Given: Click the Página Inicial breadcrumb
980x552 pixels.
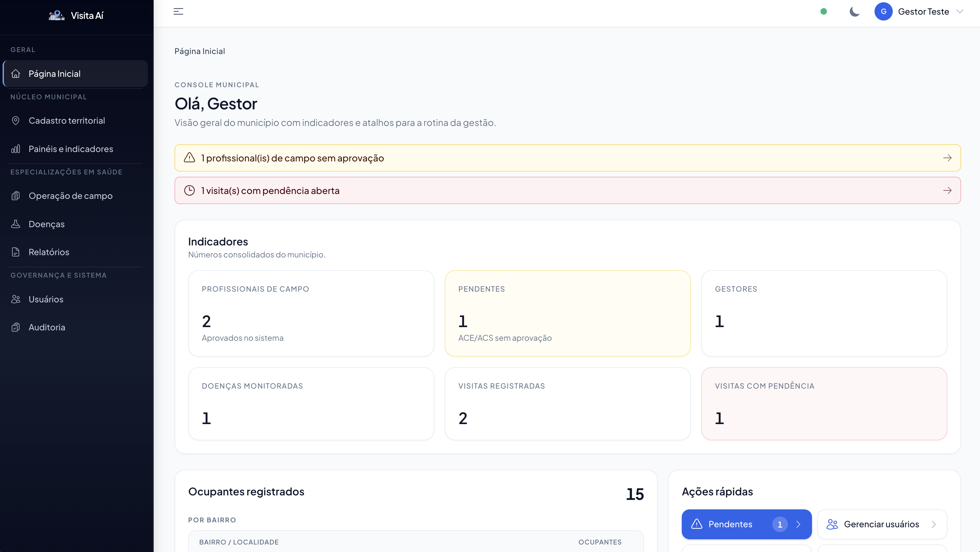Looking at the screenshot, I should point(199,51).
